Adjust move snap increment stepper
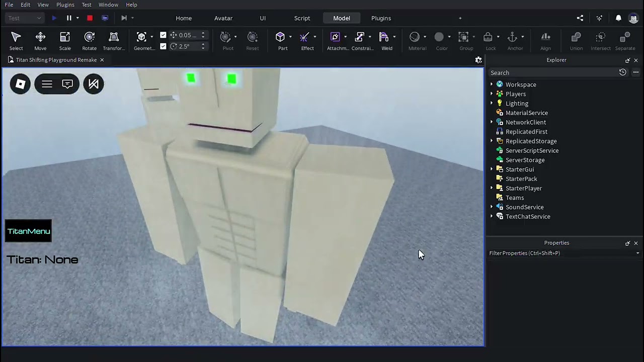 point(203,35)
